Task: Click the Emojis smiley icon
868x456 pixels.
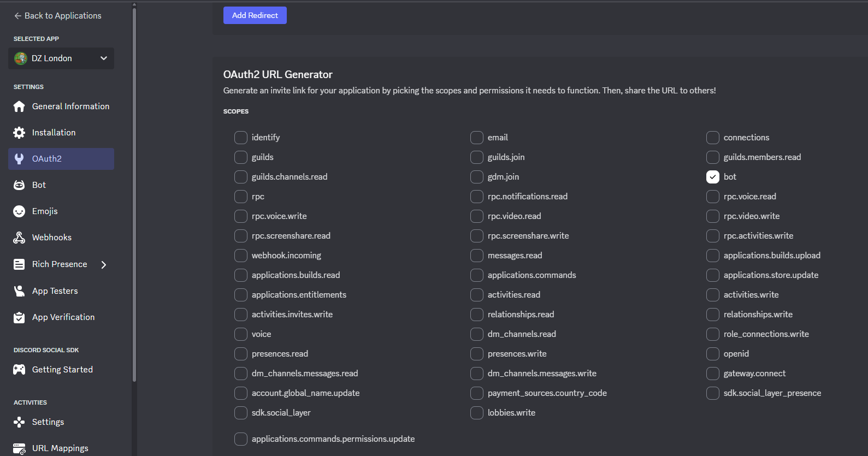Action: [x=19, y=211]
